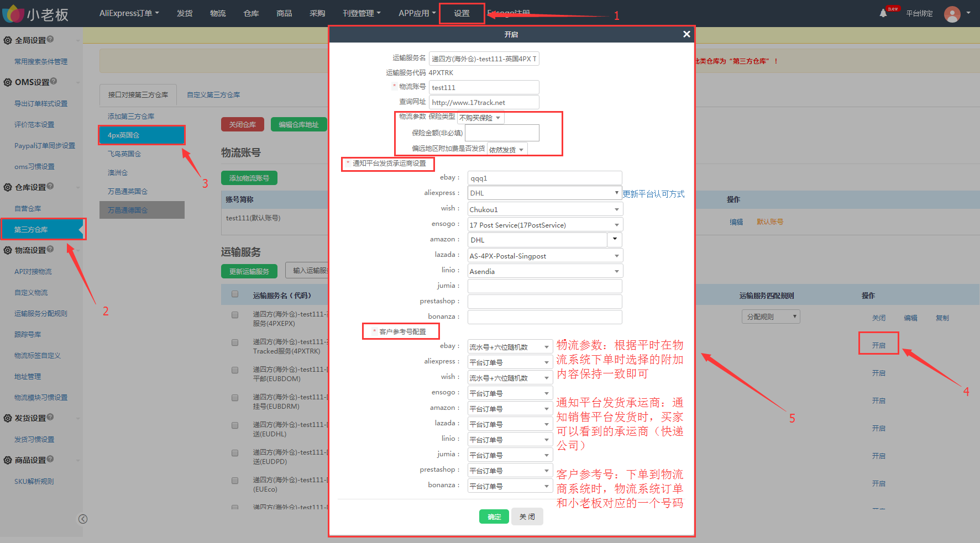Open 刊登管理 menu
Screen dimensions: 980x543
[x=361, y=13]
